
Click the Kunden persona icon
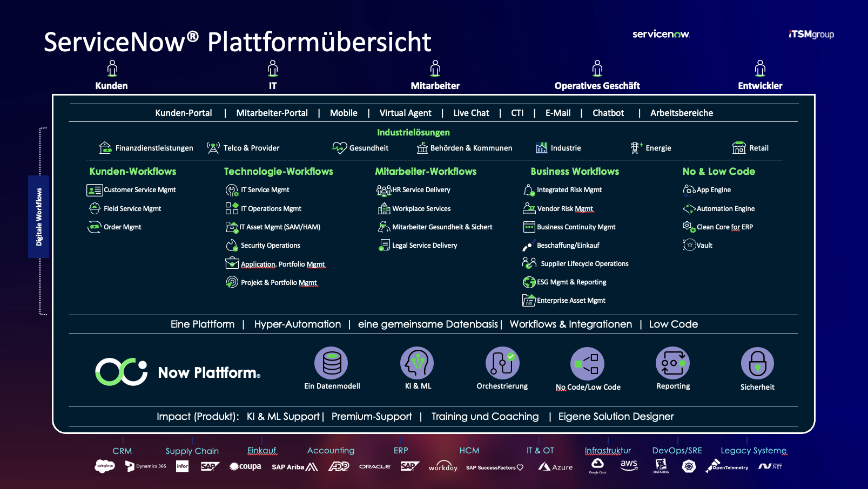(112, 69)
